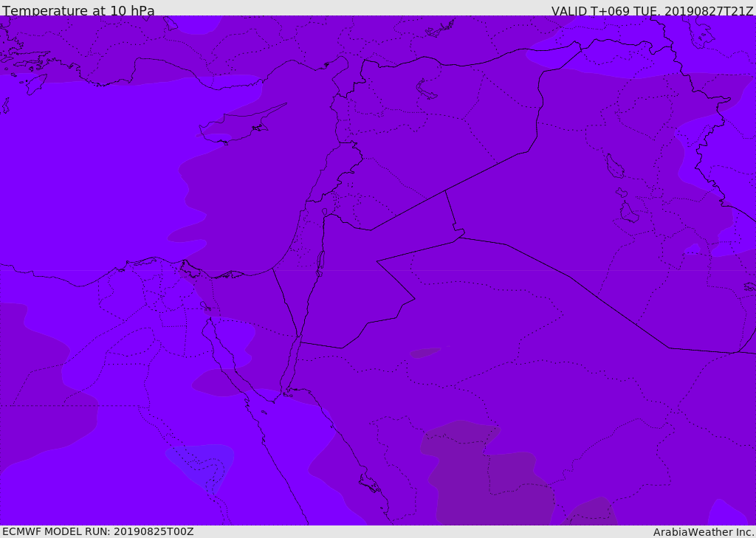Click the 'VALID T+069 TUE. 20190827T21Z' label
This screenshot has width=756, height=538.
653,11
